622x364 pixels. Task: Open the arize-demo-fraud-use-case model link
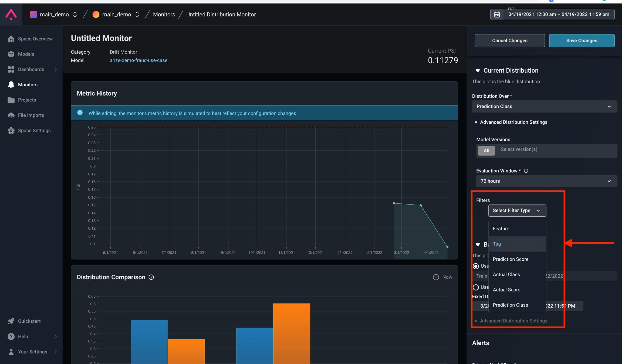pyautogui.click(x=138, y=60)
